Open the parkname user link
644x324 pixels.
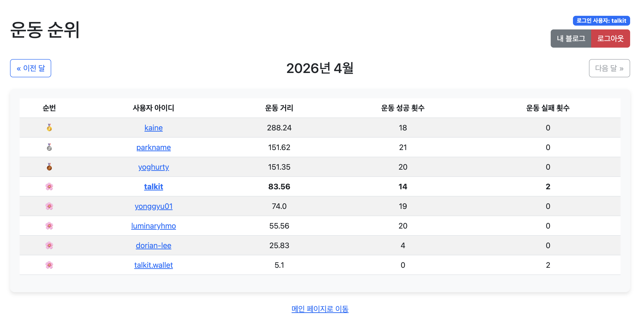pos(154,147)
